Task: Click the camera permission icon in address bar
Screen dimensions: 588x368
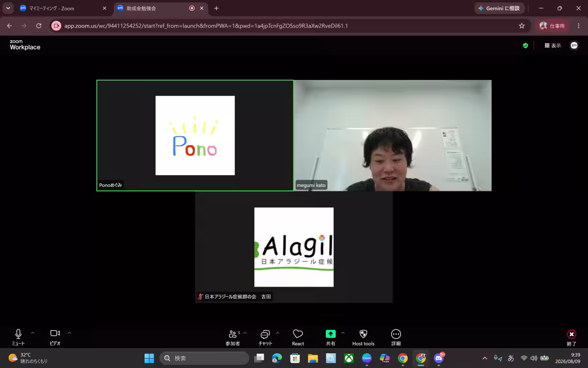Action: 56,26
